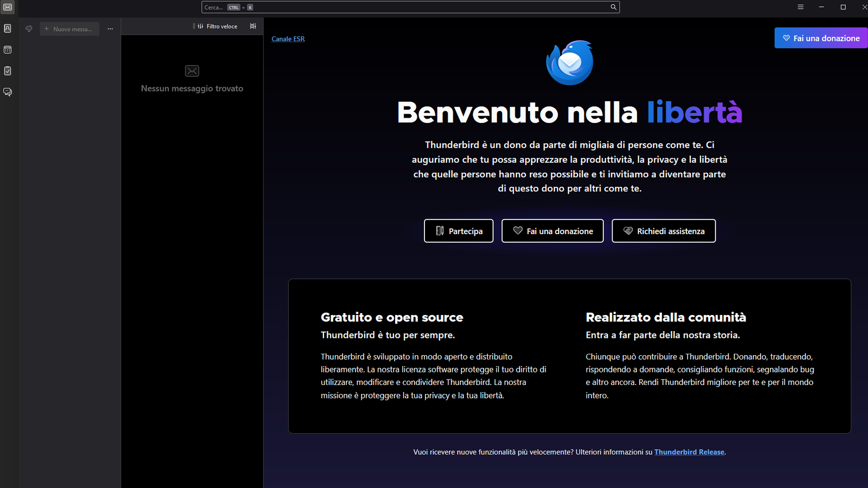Open the Canale ESR link
The image size is (868, 488).
(288, 39)
